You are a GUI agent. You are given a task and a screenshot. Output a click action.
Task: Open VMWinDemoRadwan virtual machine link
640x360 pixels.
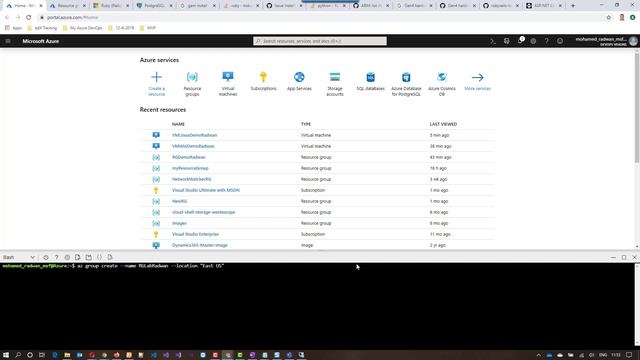pos(193,146)
